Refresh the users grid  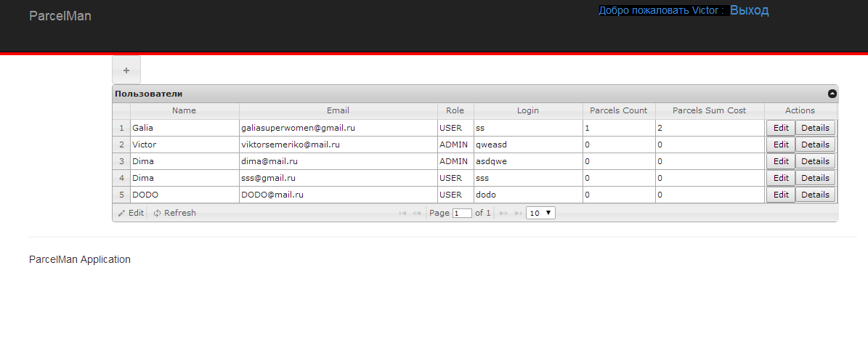pos(175,213)
